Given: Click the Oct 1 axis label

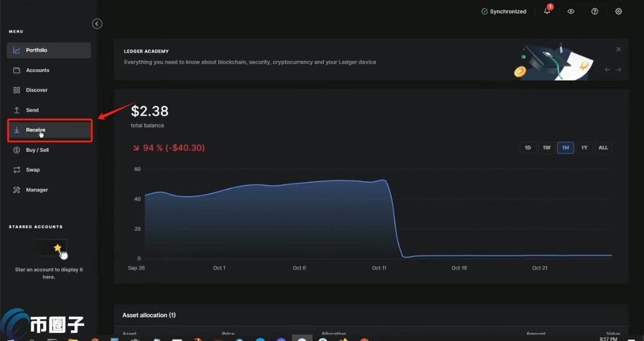Looking at the screenshot, I should pyautogui.click(x=220, y=268).
